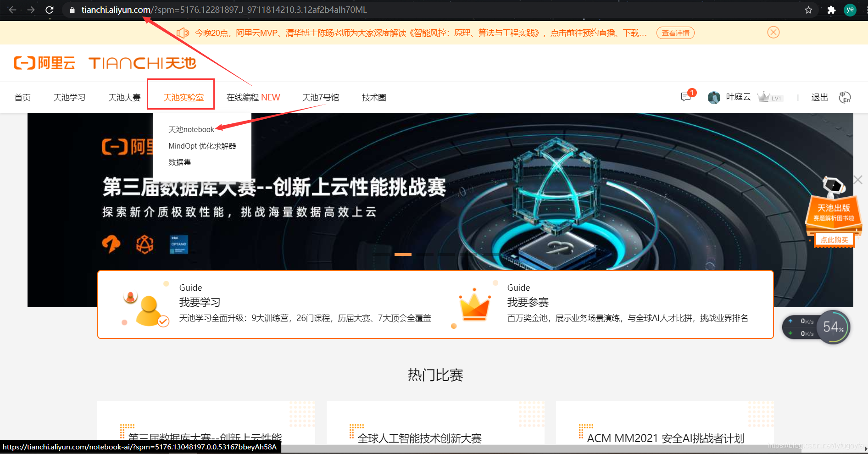Click the announcement speaker icon

[183, 33]
